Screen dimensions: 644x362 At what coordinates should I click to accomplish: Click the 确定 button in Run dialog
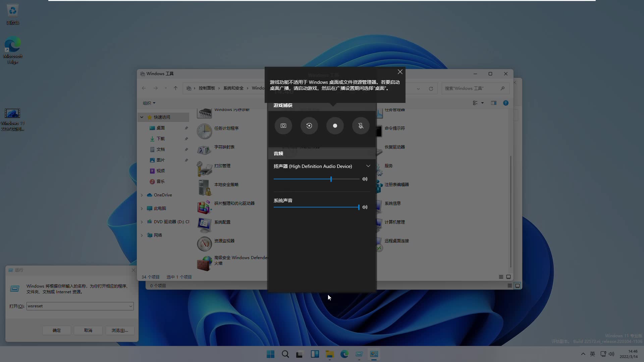coord(56,330)
